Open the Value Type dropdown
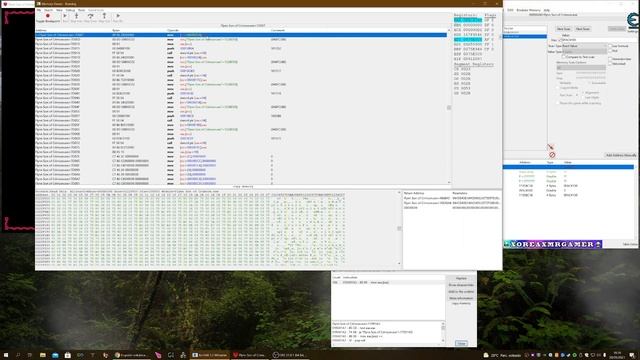Image resolution: width=640 pixels, height=360 pixels. pyautogui.click(x=584, y=52)
